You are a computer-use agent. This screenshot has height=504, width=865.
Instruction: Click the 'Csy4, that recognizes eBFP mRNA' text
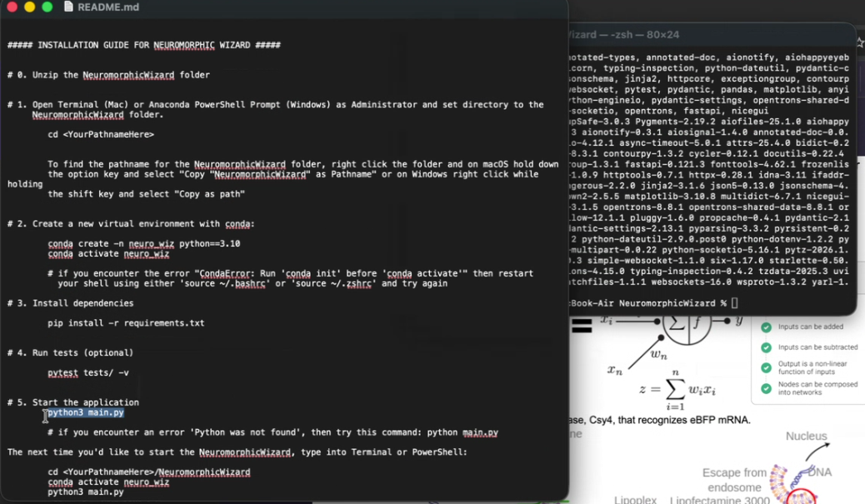670,420
